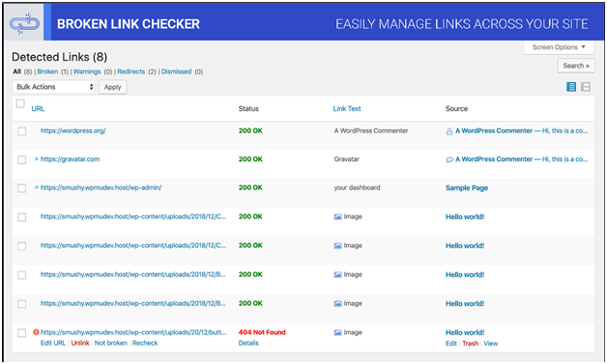Image resolution: width=607 pixels, height=364 pixels.
Task: Click 200 OK status for gravatar.com
Action: click(250, 159)
